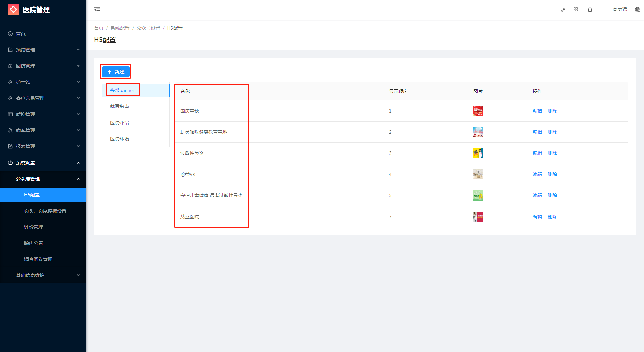Click the 公众号设置 breadcrumb
644x352 pixels.
tap(148, 28)
